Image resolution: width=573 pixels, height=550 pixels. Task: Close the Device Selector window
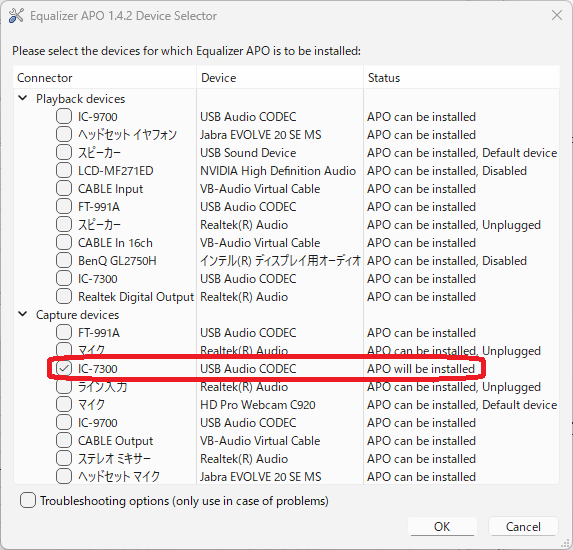(x=557, y=15)
